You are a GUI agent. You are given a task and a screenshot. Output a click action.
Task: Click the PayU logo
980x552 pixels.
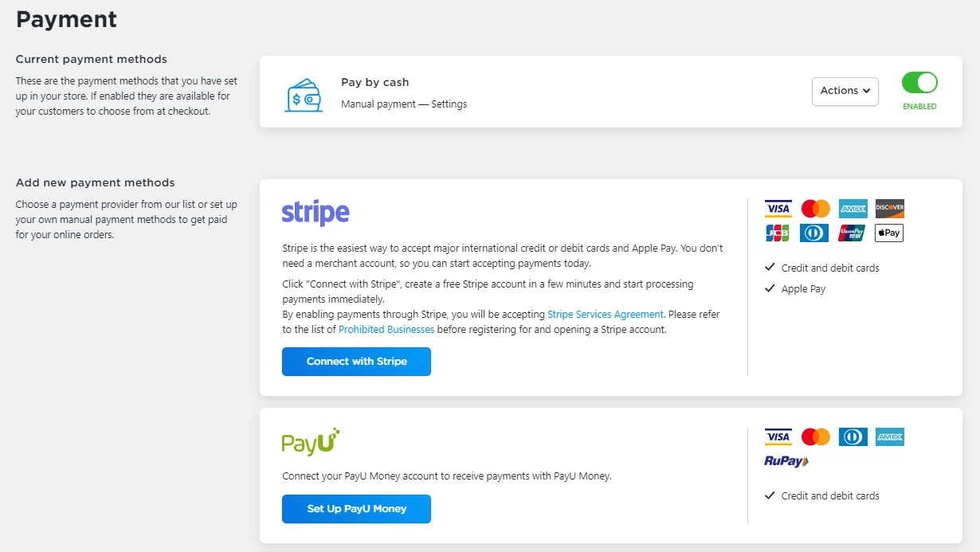311,442
